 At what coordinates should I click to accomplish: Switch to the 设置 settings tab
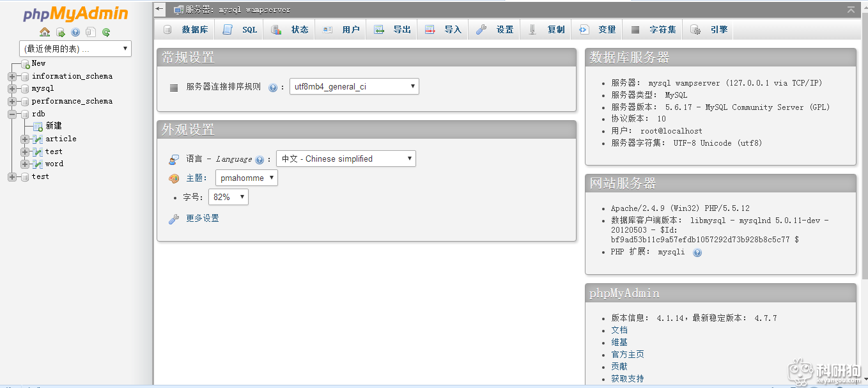coord(495,29)
